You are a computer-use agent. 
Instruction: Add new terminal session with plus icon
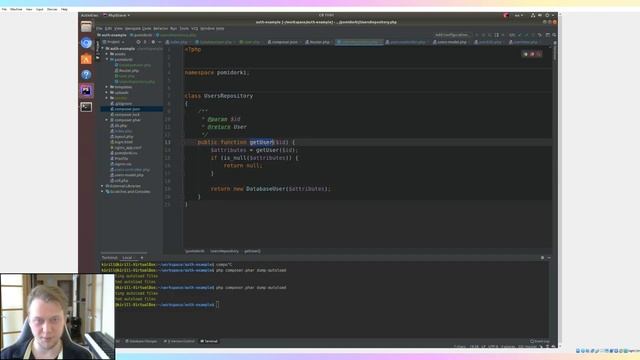[142, 258]
